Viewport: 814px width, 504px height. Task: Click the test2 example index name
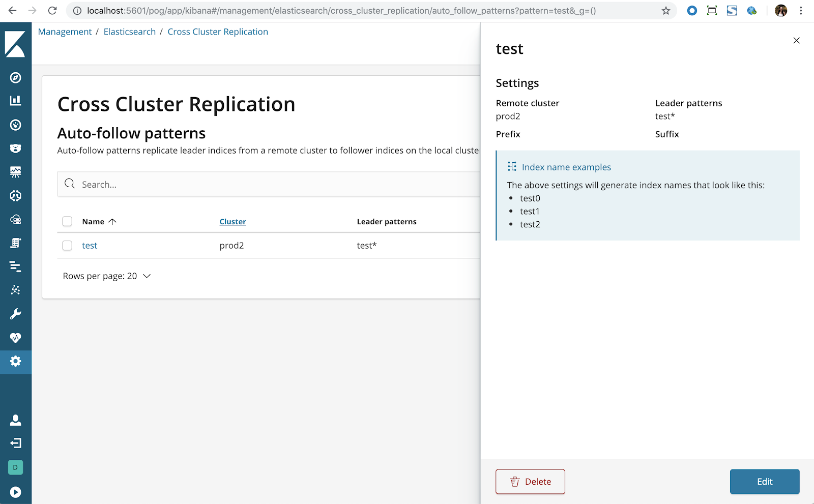pyautogui.click(x=530, y=225)
